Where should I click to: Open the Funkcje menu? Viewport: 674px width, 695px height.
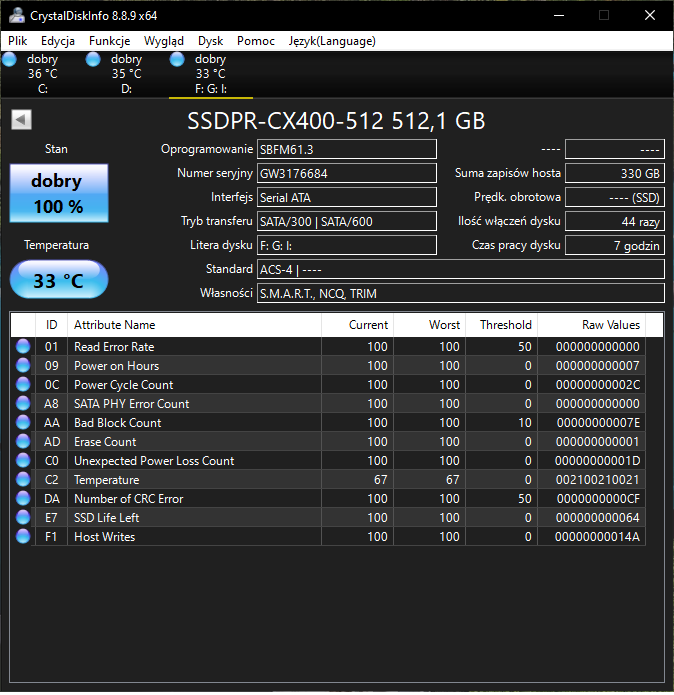(x=109, y=41)
